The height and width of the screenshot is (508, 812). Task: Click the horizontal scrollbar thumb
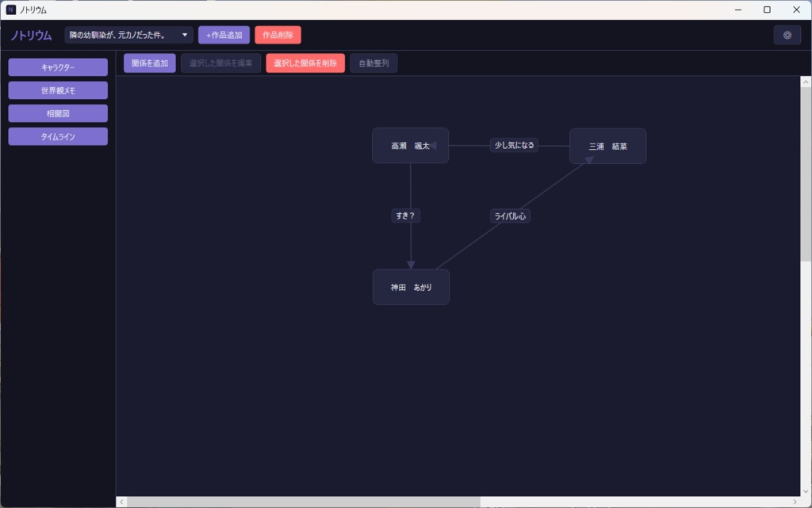coord(304,502)
